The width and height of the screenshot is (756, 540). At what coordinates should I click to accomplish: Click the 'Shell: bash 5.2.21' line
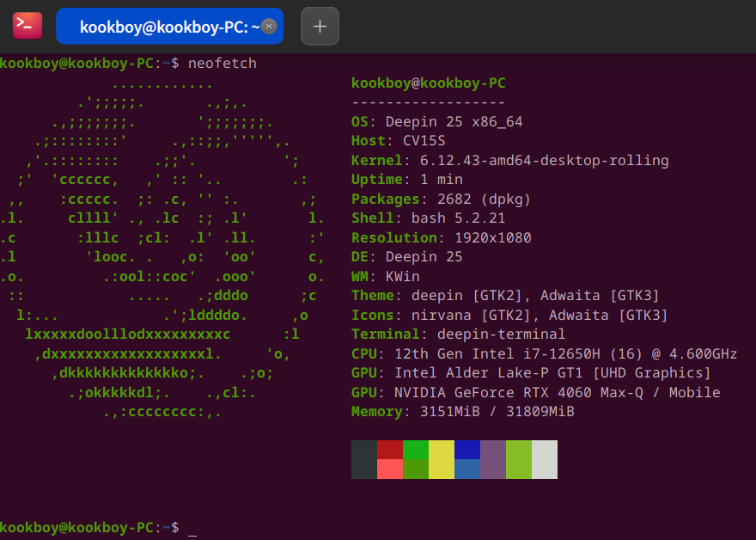(x=428, y=218)
